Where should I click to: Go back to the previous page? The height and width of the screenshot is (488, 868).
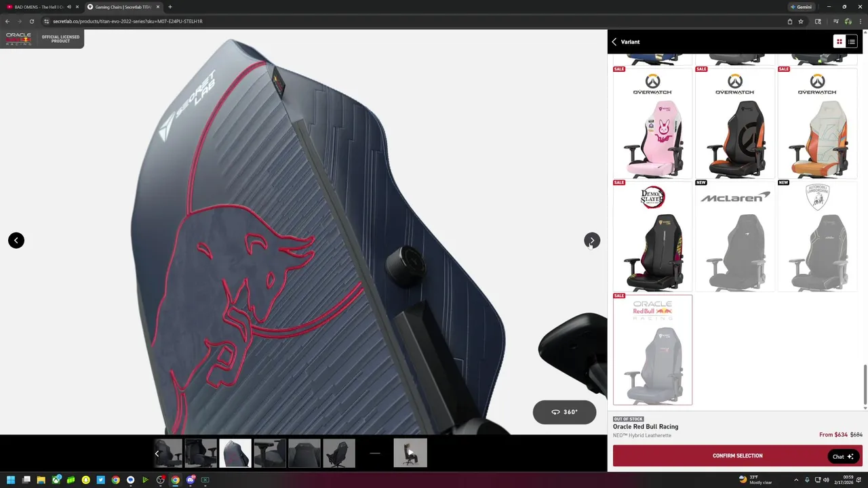[7, 21]
